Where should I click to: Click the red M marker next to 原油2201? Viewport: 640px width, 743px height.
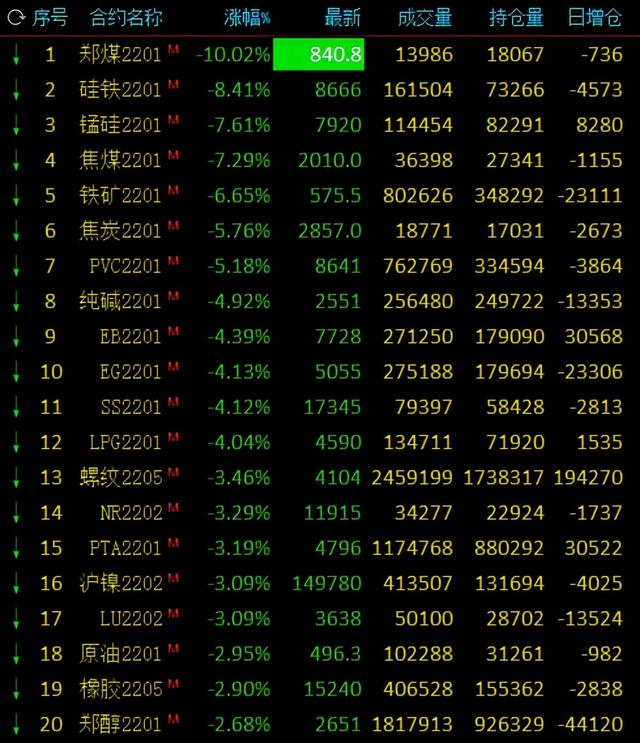click(x=173, y=648)
